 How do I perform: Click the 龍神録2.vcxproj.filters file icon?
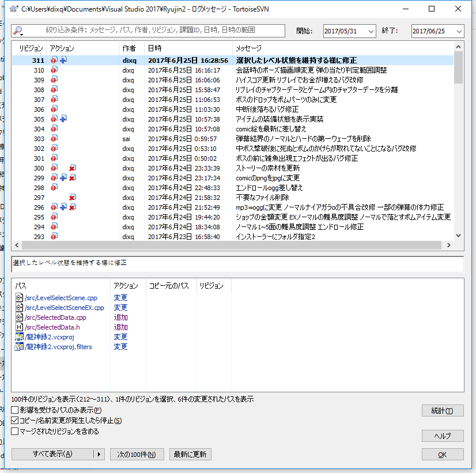click(19, 347)
